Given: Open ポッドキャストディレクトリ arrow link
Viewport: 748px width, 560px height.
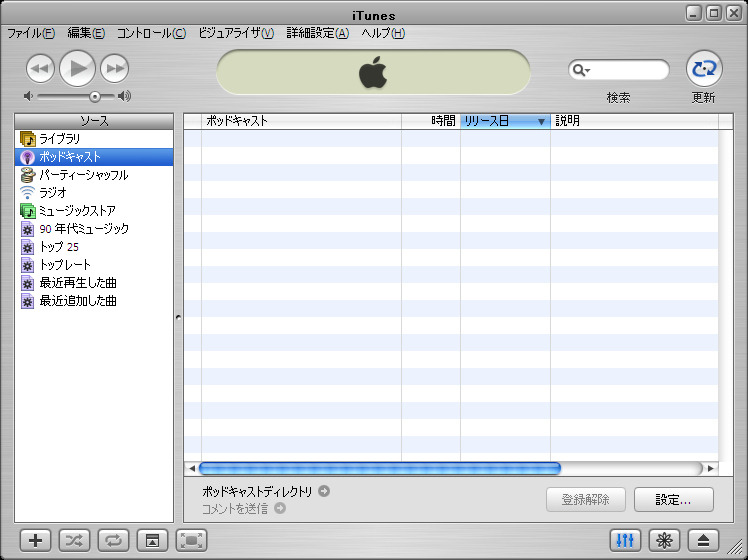Looking at the screenshot, I should click(x=324, y=491).
